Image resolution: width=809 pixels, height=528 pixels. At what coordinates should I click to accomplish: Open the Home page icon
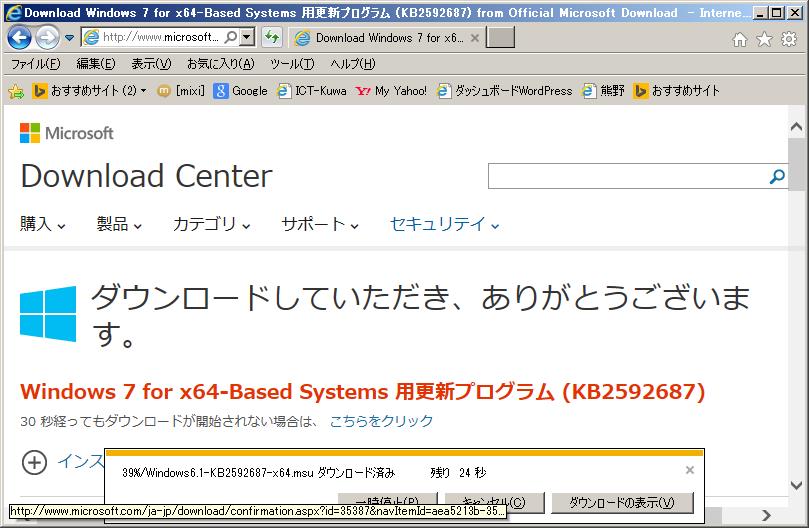[x=740, y=39]
